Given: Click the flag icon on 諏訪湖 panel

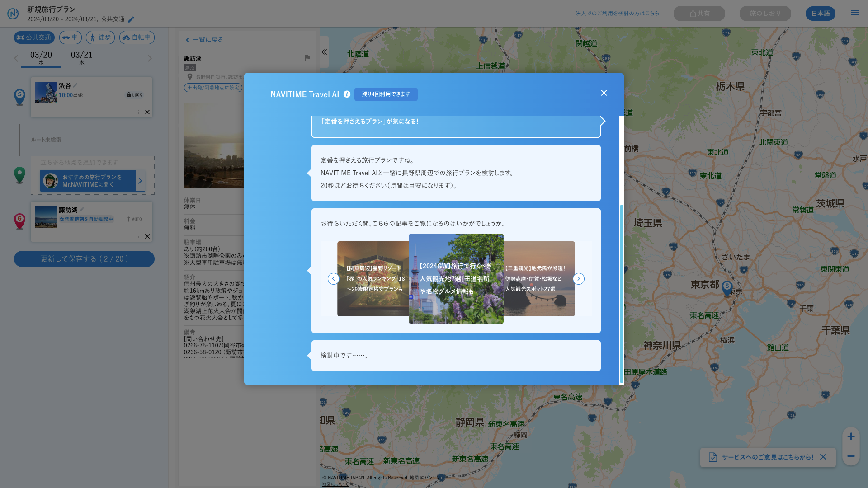Looking at the screenshot, I should tap(307, 58).
